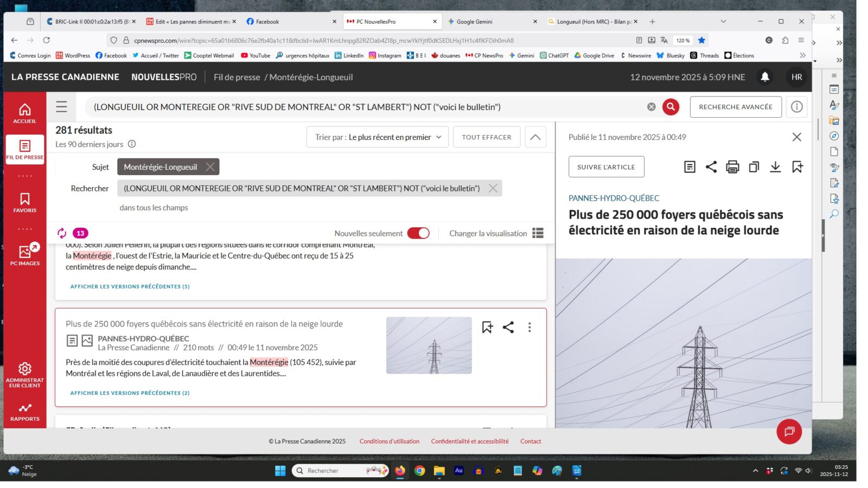Screen dimensions: 868x488
Task: Click the Suivre l'article button
Action: (x=606, y=167)
